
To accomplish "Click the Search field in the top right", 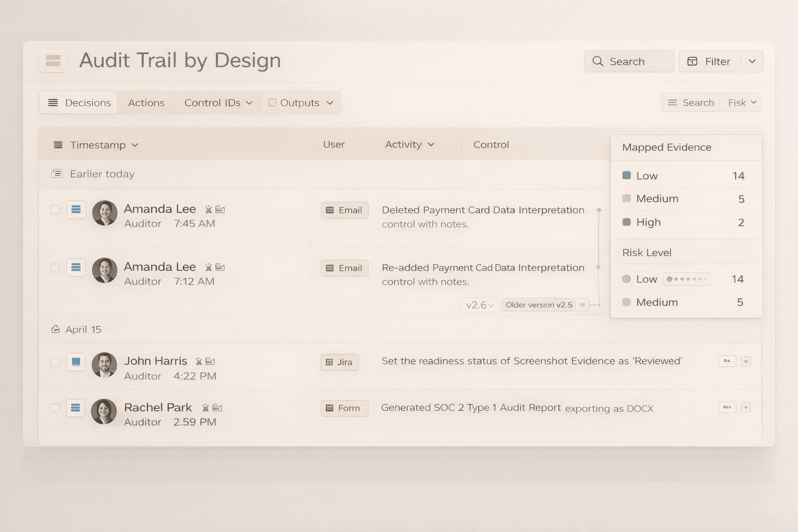I will 629,61.
